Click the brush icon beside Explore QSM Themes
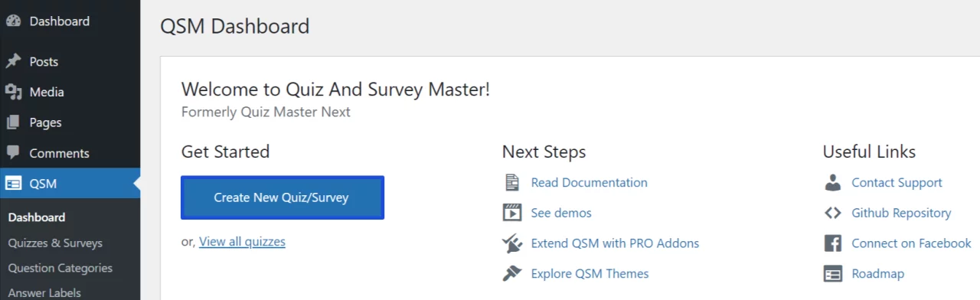 512,273
